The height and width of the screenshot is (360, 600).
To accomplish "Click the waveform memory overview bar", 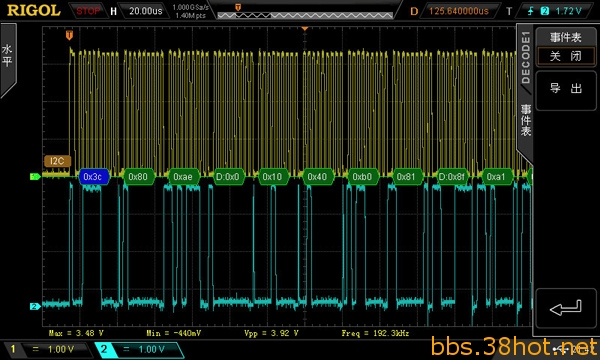I will 305,15.
